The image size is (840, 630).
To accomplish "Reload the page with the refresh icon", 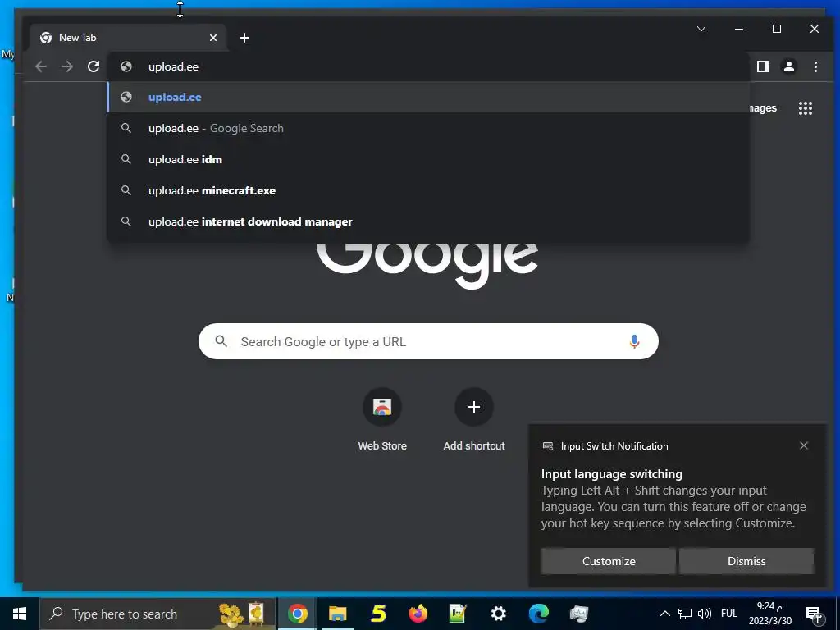I will 94,66.
